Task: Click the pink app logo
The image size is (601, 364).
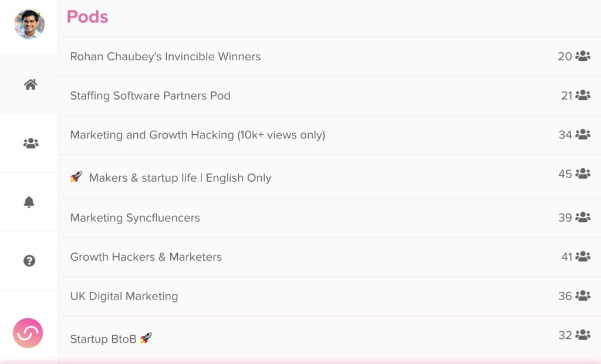Action: click(x=28, y=333)
